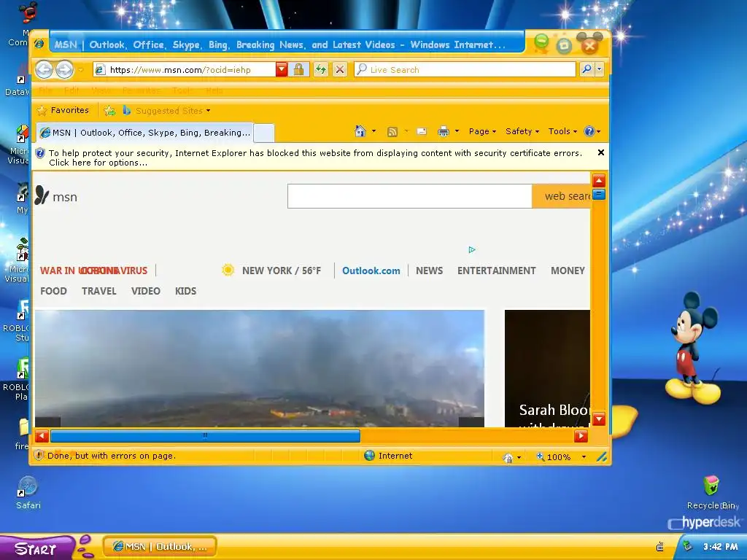Go back with the Back arrow button
The image size is (747, 560).
[44, 70]
